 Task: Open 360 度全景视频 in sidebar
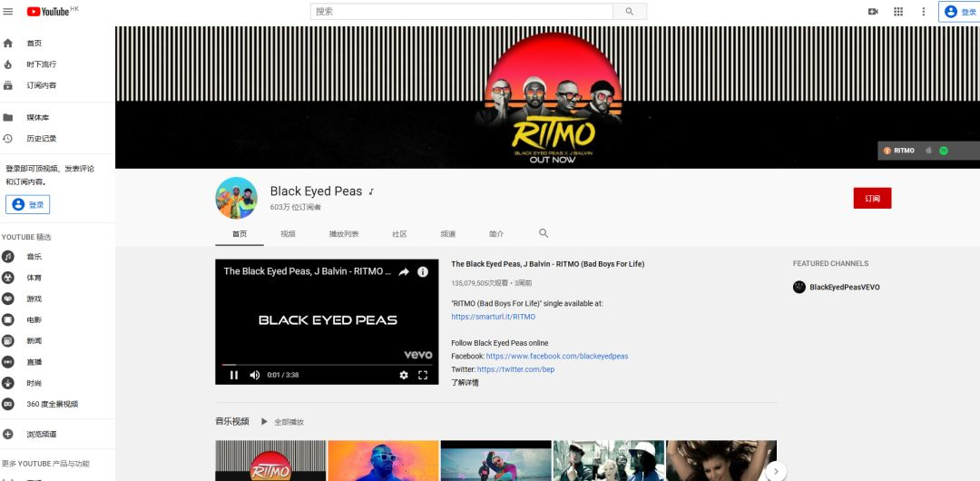click(x=57, y=404)
